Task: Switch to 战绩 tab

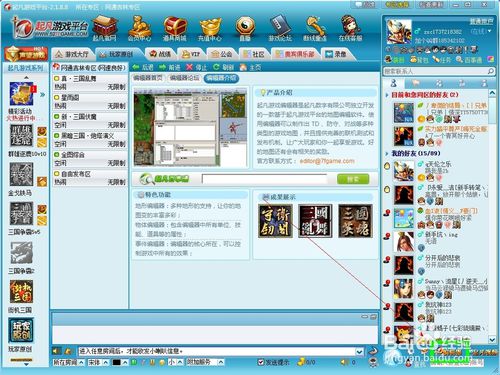Action: coord(161,54)
